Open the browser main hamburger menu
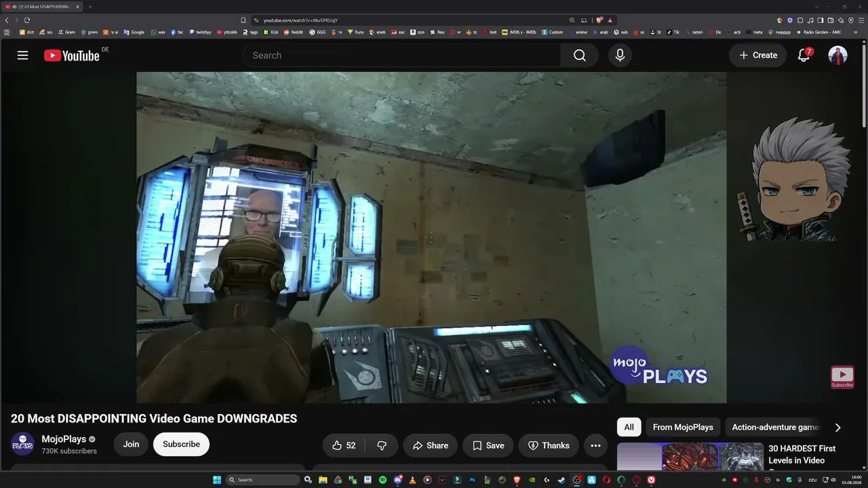 [861, 20]
